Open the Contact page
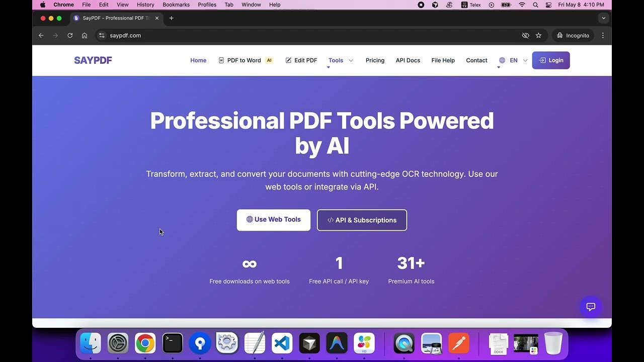This screenshot has width=644, height=362. [x=476, y=60]
